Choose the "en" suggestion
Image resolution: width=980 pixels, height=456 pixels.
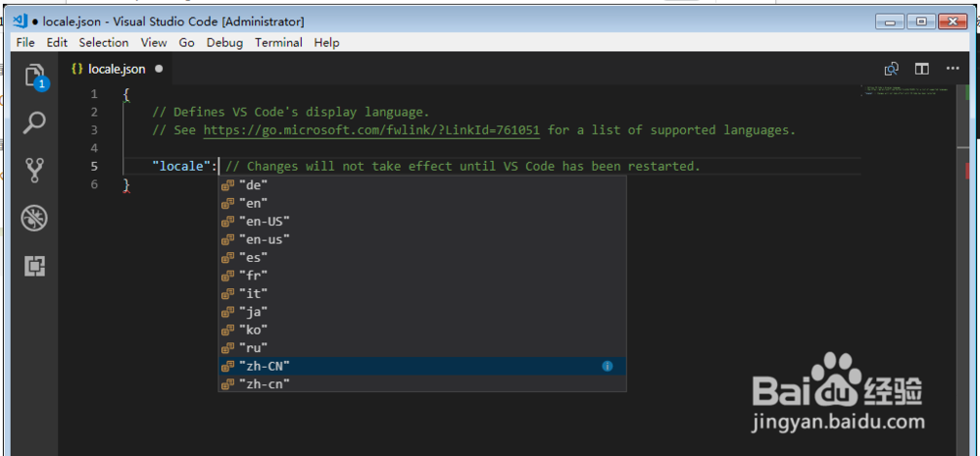pos(421,203)
